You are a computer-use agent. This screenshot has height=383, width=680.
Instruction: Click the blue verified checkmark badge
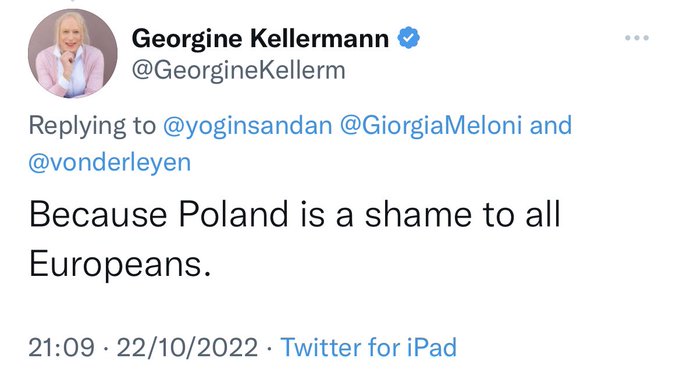pos(409,38)
